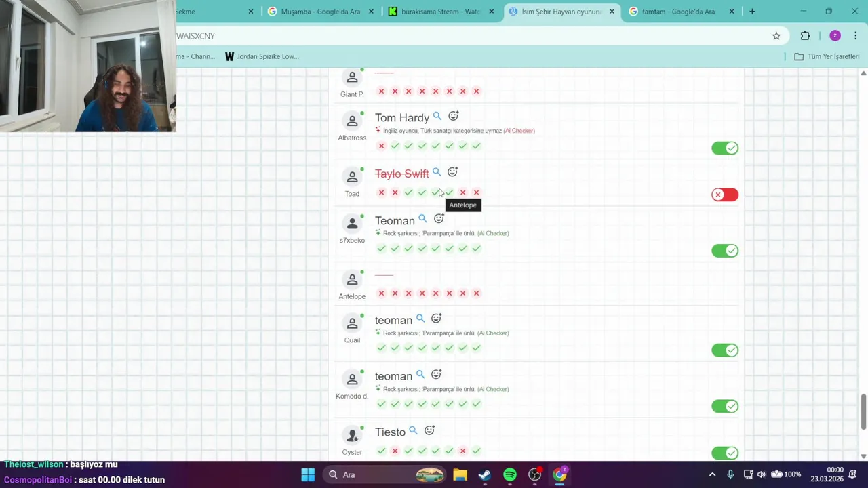
Task: Open AI Checker link under Tom Hardy
Action: point(519,131)
